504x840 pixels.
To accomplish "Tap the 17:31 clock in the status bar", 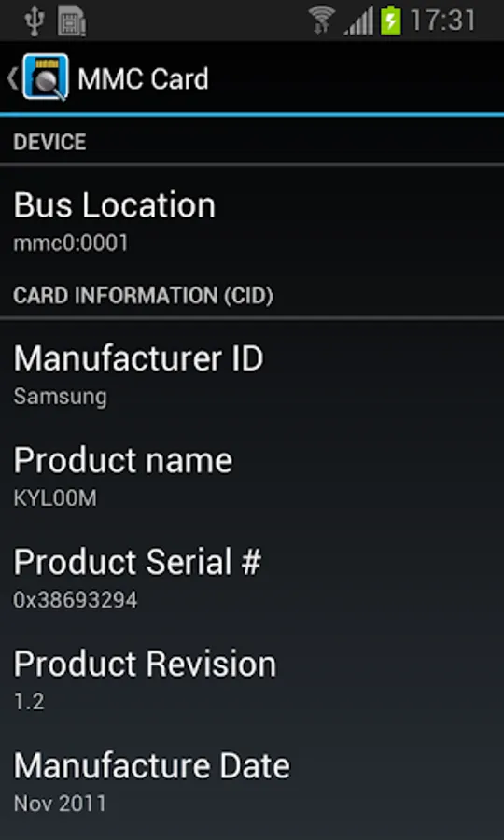I will click(442, 21).
